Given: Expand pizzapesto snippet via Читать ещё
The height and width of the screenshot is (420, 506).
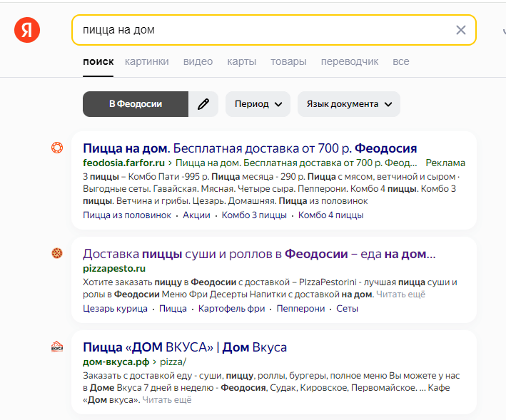Looking at the screenshot, I should point(400,294).
